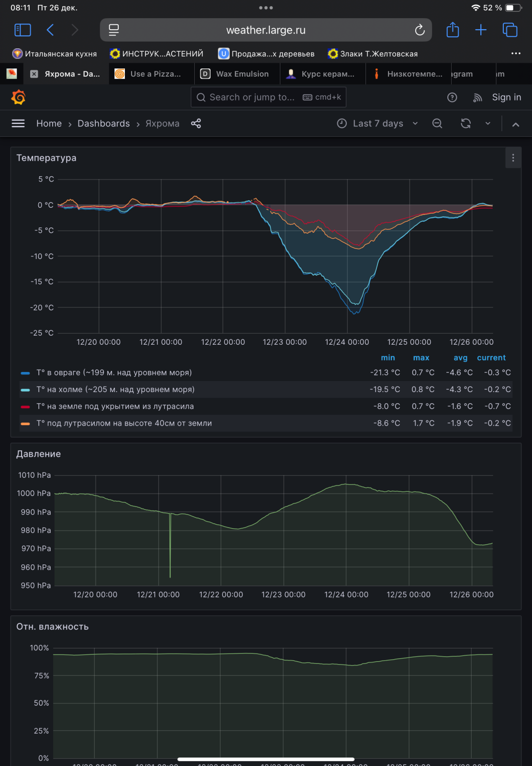
Task: Refresh the dashboard data
Action: pos(465,124)
